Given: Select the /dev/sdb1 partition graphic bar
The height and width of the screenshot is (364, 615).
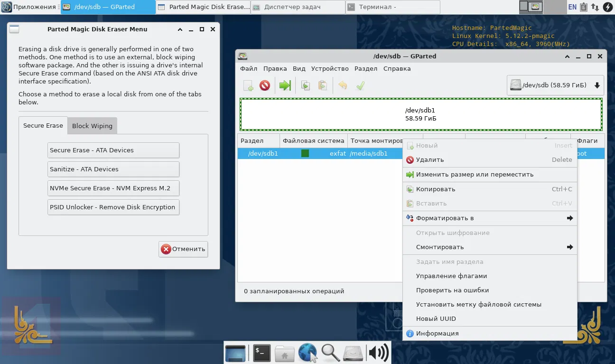Looking at the screenshot, I should click(421, 114).
